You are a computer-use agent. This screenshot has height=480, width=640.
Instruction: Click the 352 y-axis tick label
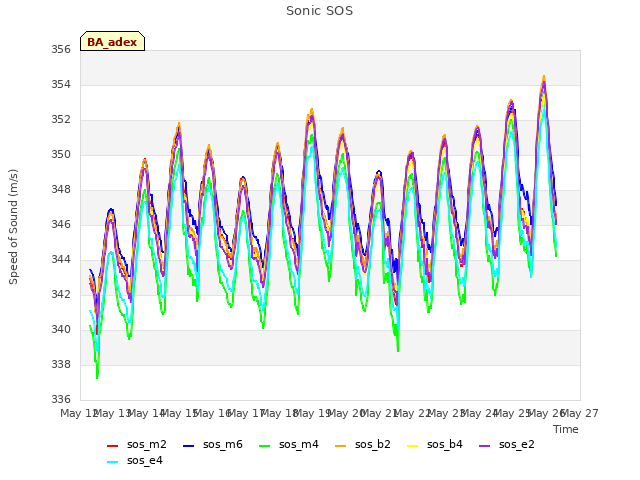pyautogui.click(x=61, y=120)
